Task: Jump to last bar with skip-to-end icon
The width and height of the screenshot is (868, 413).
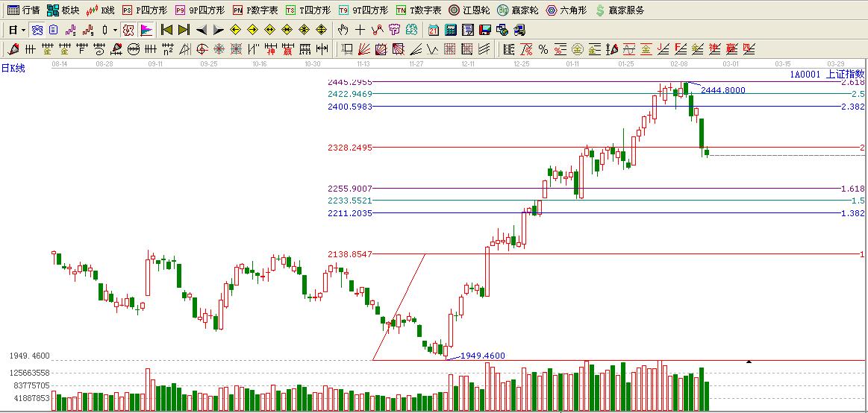Action: coord(184,31)
